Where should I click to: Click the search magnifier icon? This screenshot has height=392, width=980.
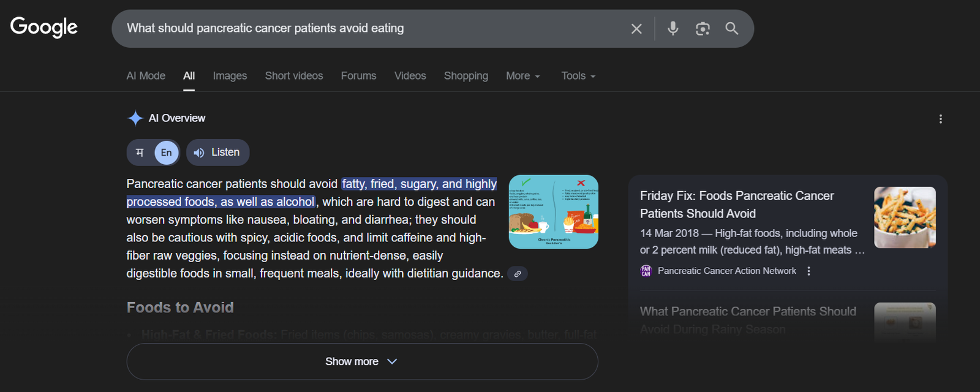732,28
